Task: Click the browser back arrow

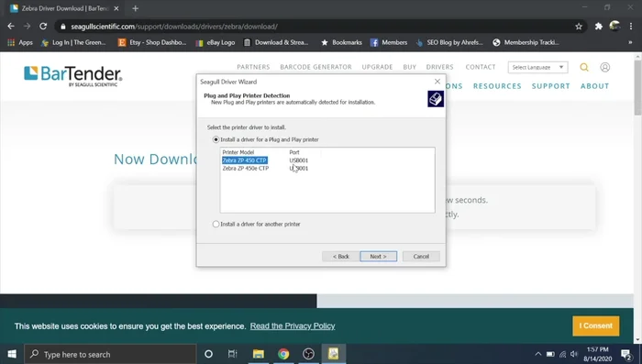Action: (11, 27)
